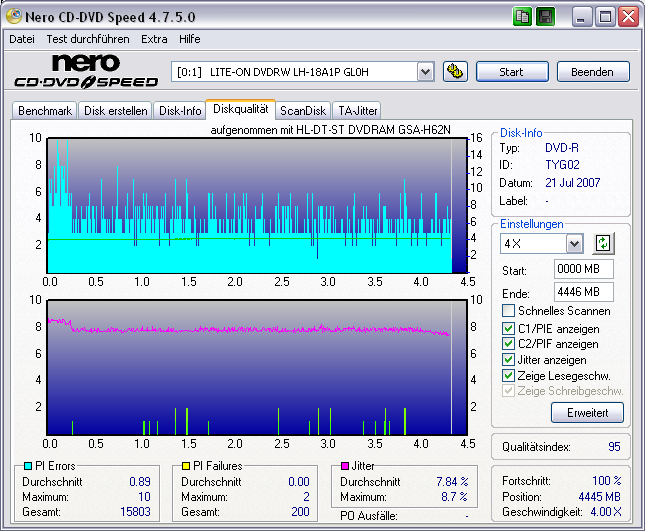Click the Erweitert button
The image size is (645, 531).
tap(587, 413)
